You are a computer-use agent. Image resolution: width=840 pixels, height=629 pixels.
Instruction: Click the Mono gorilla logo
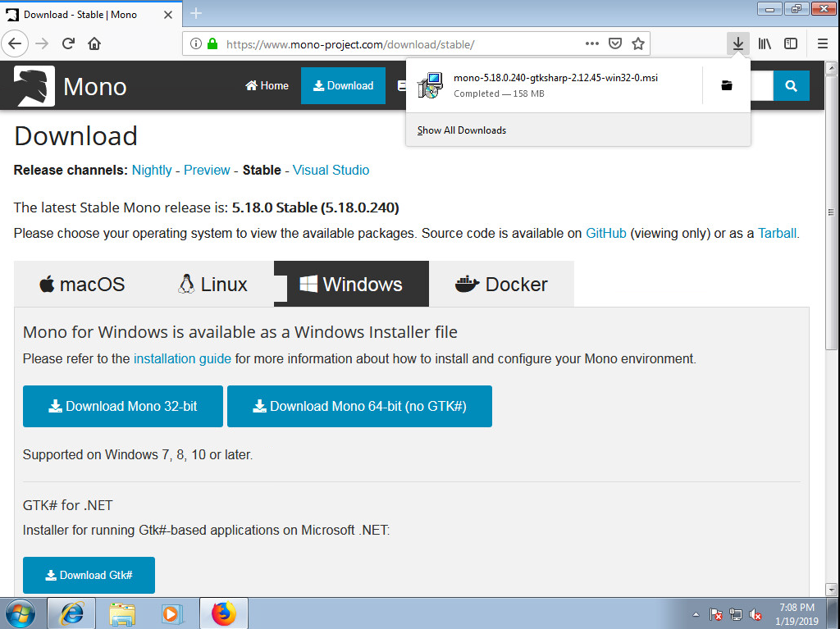point(34,86)
